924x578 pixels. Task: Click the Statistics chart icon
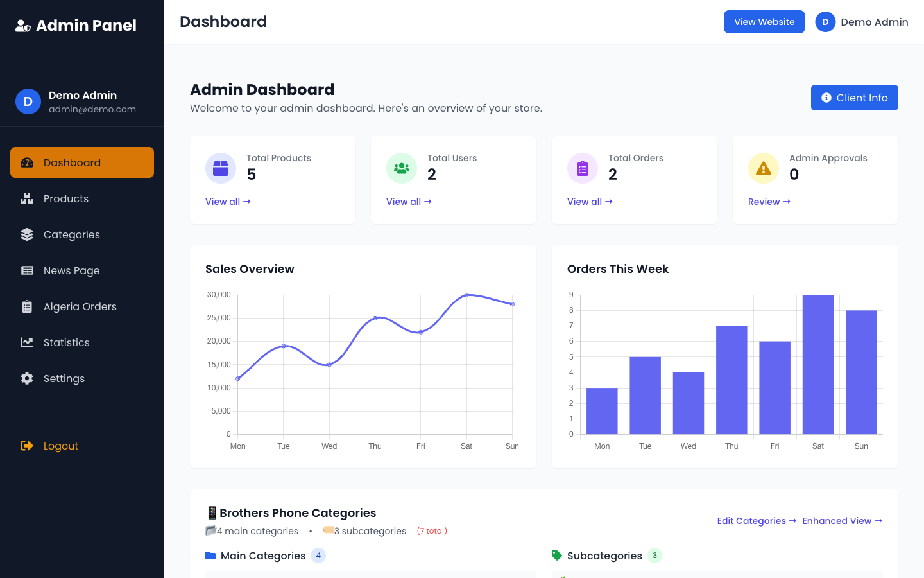click(27, 342)
